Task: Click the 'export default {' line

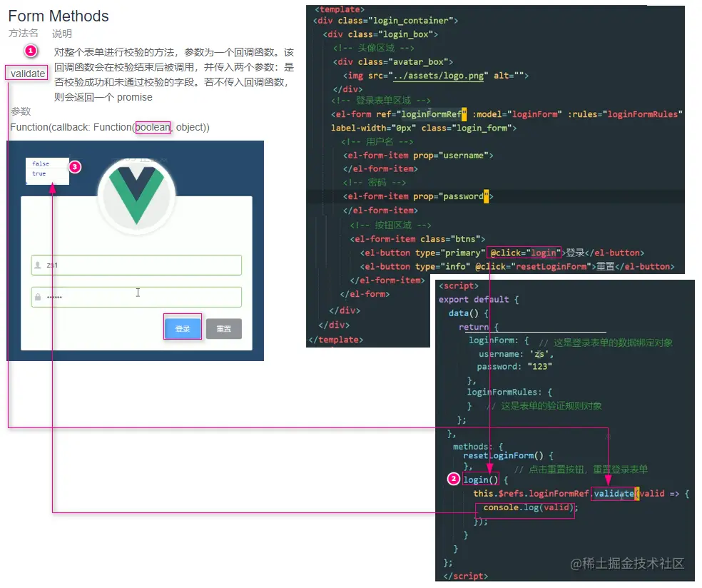Action: pos(479,299)
